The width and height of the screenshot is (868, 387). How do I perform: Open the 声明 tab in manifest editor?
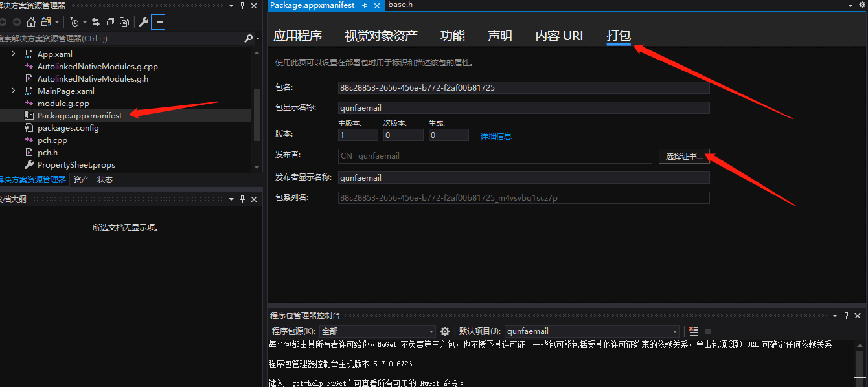tap(499, 36)
